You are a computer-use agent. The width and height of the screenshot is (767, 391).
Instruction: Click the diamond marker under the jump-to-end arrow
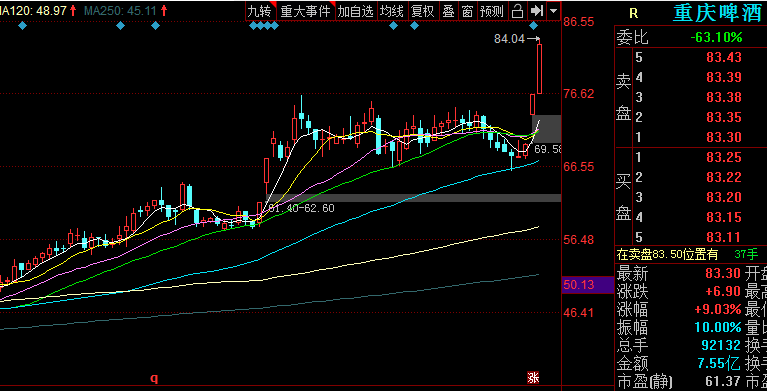coord(534,25)
